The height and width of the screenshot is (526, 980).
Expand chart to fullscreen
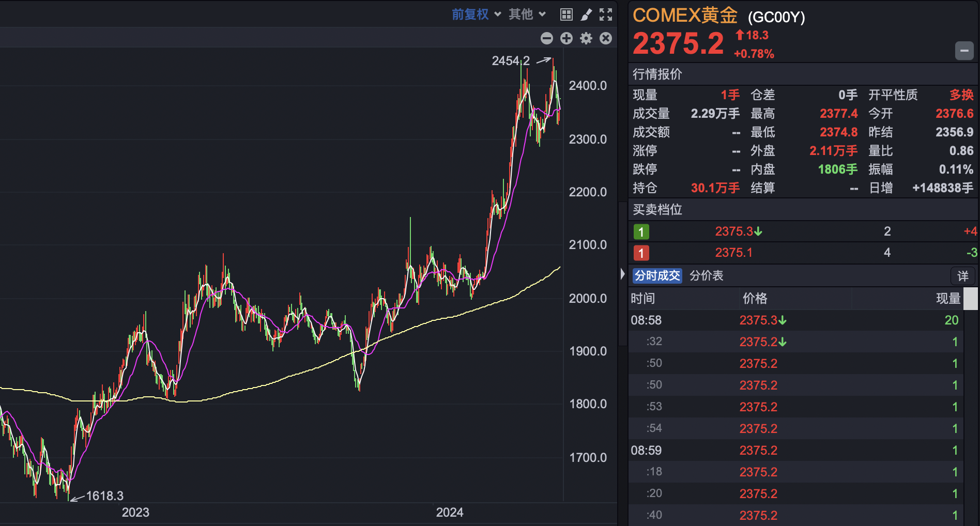click(606, 14)
